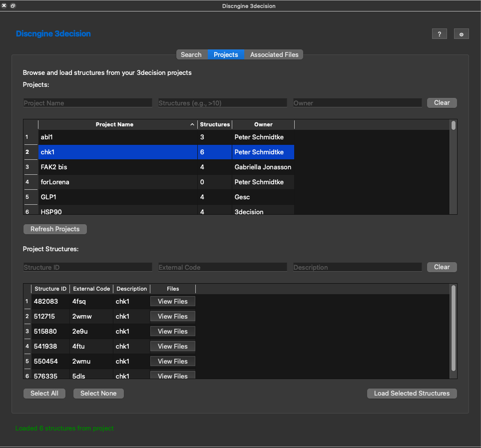Select structure 482083 row

113,302
